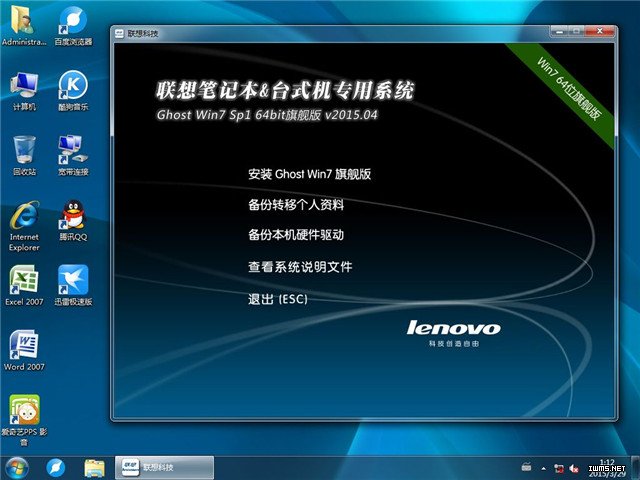Viewport: 640px width, 480px height.
Task: Close the 联想科技 window
Action: [599, 31]
